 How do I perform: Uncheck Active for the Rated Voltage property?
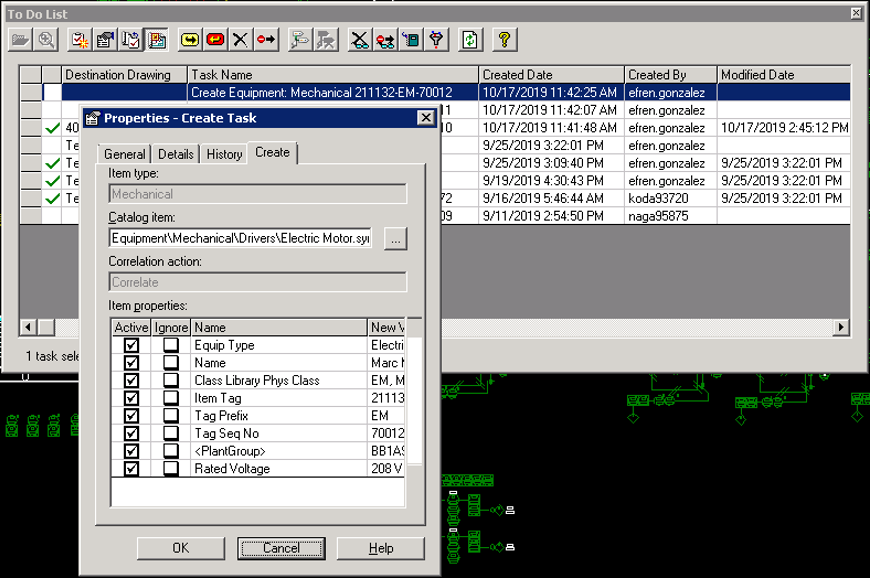pyautogui.click(x=131, y=469)
